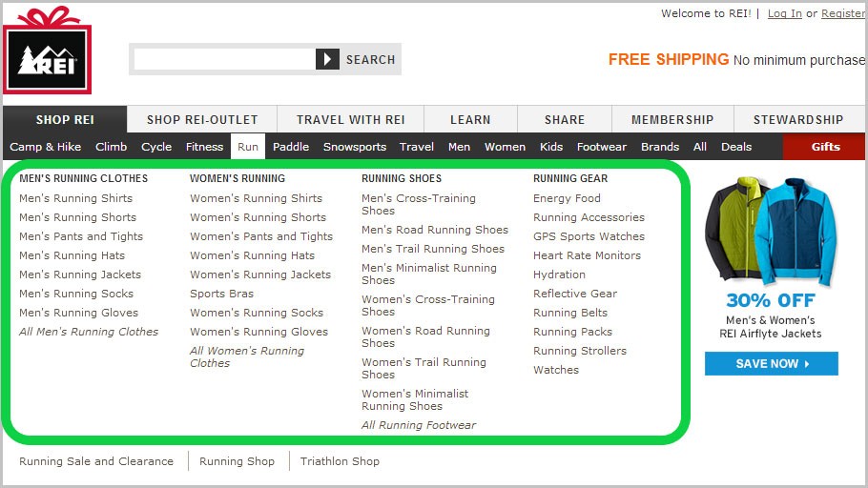The width and height of the screenshot is (868, 488).
Task: Open Camp & Hike category menu
Action: tap(46, 147)
